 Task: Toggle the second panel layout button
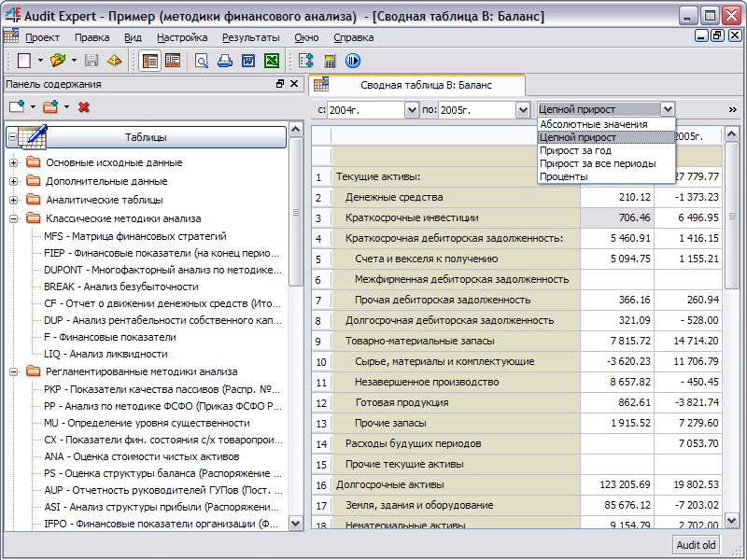173,61
